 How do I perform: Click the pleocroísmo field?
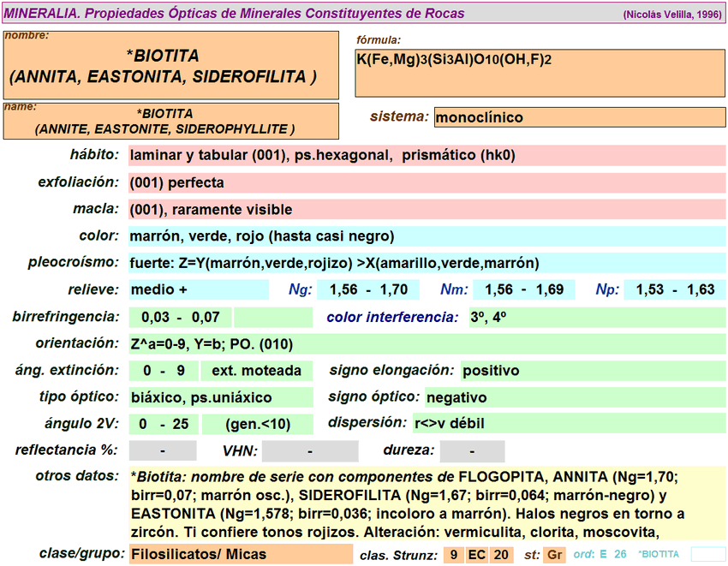427,263
